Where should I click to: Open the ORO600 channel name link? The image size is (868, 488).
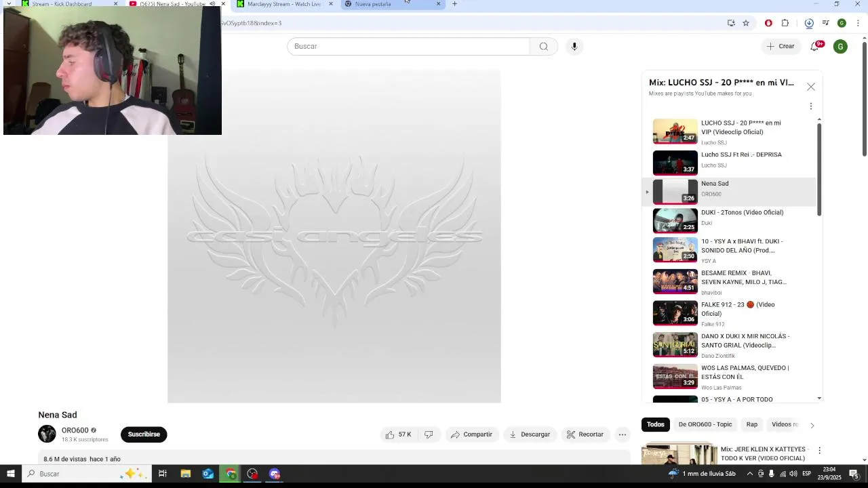(x=75, y=430)
